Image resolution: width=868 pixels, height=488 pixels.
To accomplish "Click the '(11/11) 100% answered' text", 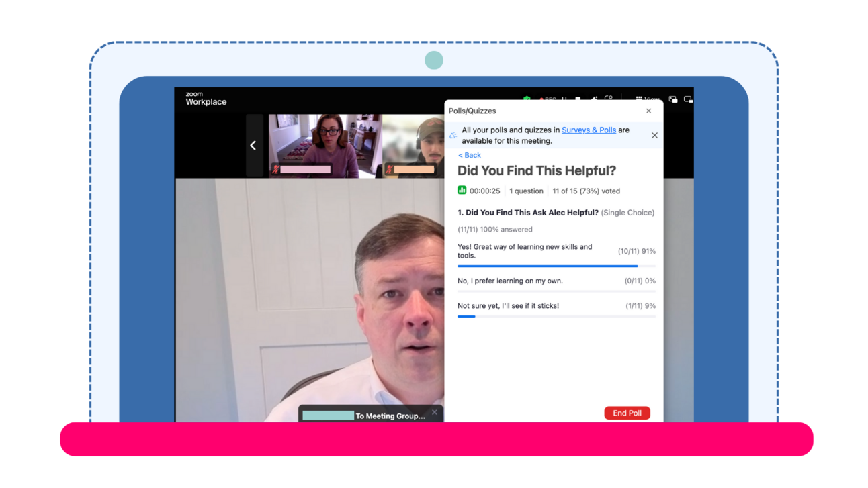I will [495, 229].
